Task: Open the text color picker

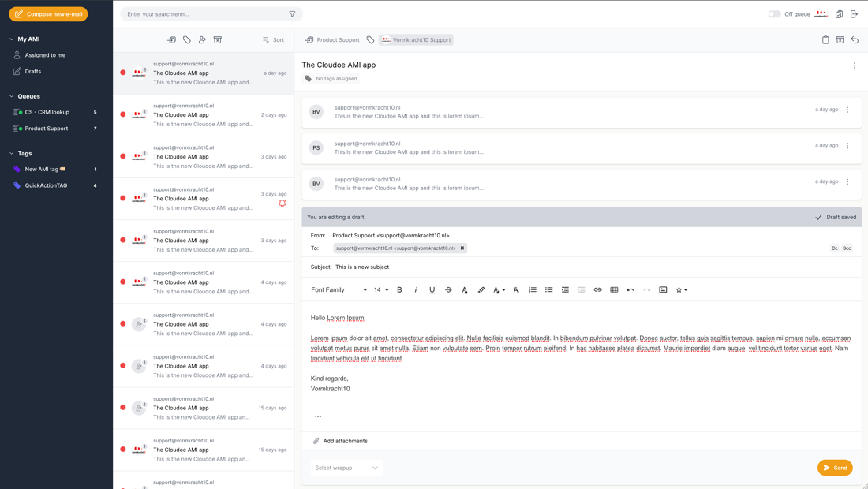Action: pyautogui.click(x=465, y=290)
